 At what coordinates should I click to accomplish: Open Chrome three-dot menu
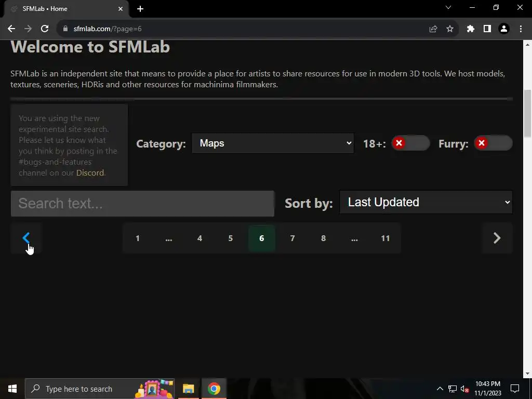(521, 29)
